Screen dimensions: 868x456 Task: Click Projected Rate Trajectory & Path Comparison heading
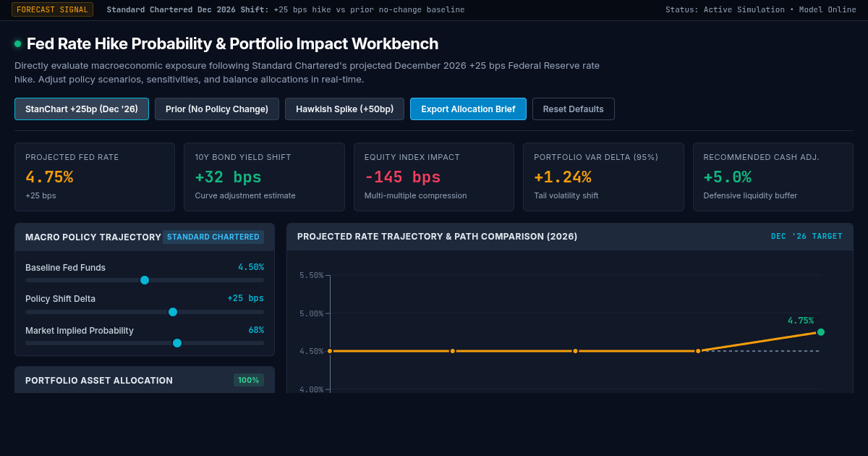(437, 237)
